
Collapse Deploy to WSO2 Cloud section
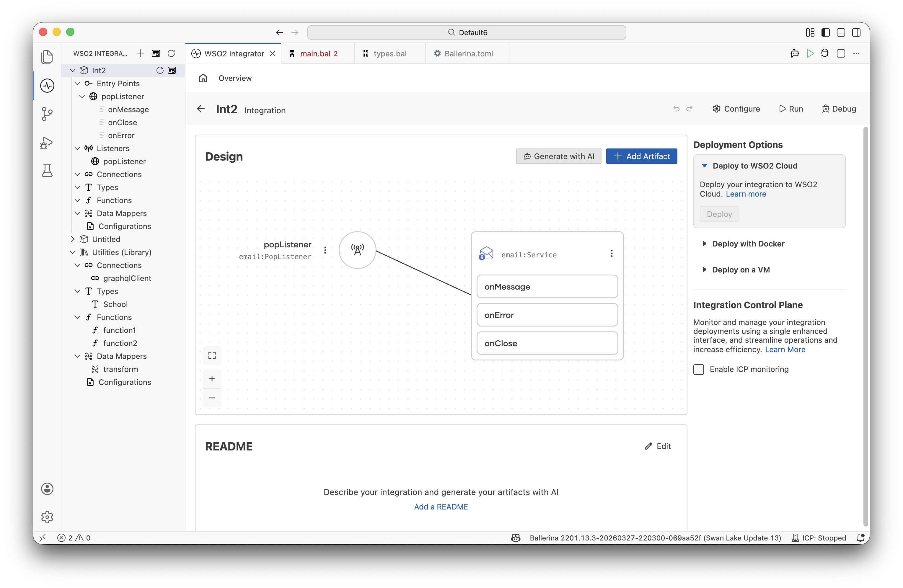[x=705, y=166]
